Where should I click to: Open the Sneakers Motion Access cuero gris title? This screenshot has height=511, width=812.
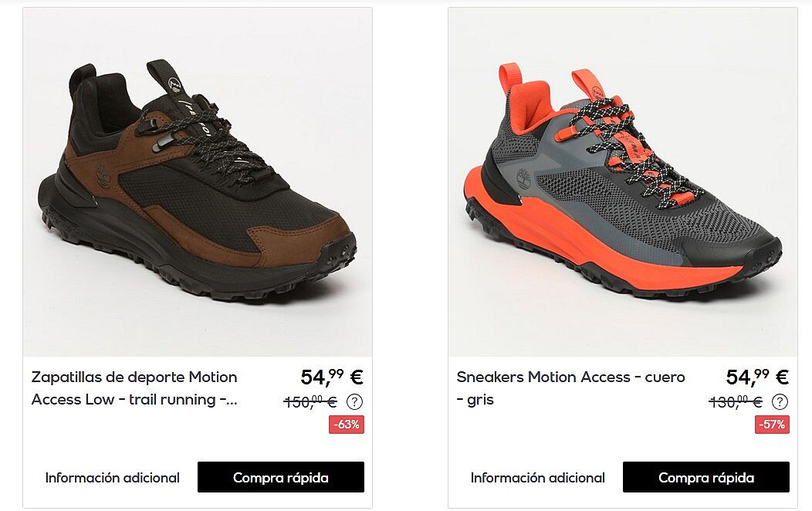(x=570, y=388)
